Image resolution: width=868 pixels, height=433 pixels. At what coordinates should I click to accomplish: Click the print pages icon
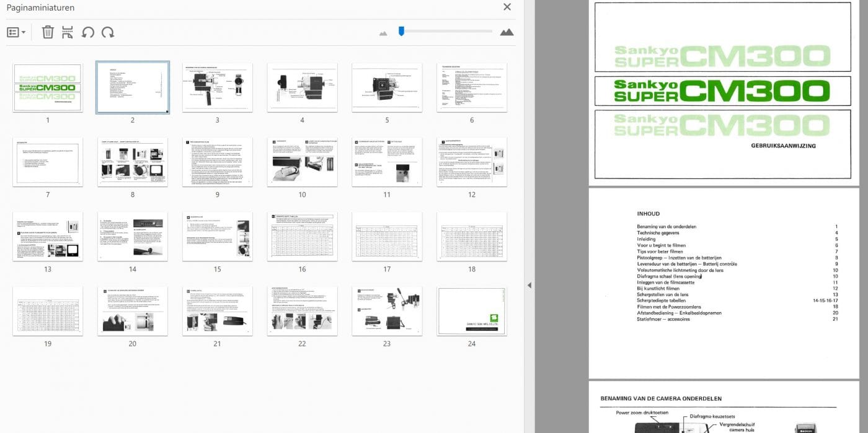(68, 32)
